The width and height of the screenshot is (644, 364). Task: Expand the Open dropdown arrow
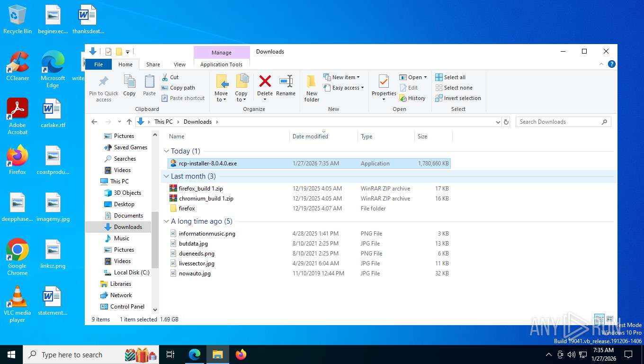click(x=425, y=77)
